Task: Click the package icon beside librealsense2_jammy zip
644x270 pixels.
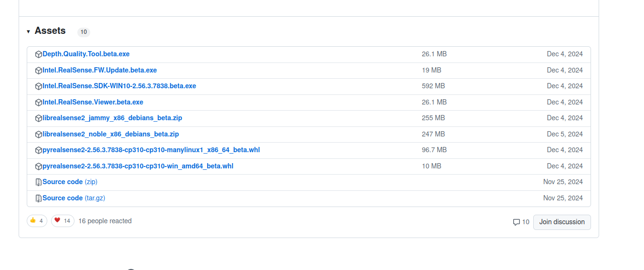Action: [x=39, y=118]
